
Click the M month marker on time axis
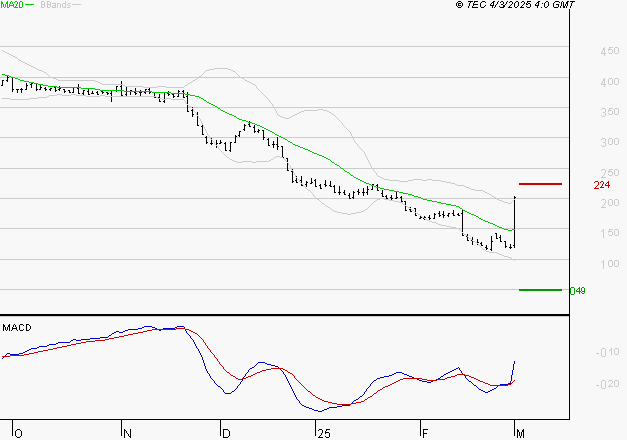tap(520, 434)
